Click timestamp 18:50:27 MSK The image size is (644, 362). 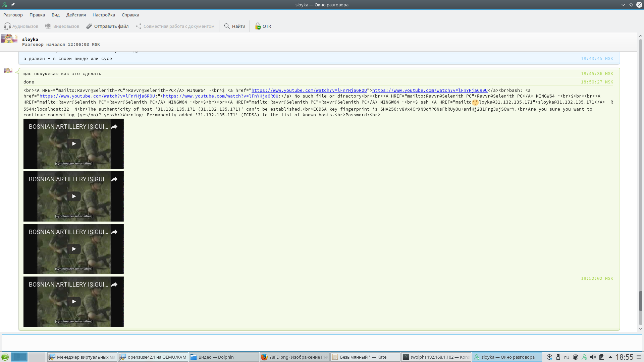[x=597, y=82]
